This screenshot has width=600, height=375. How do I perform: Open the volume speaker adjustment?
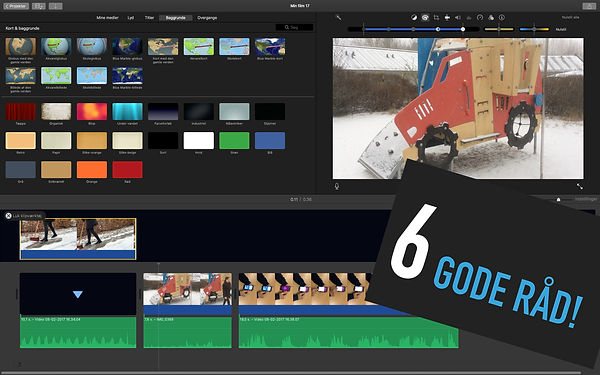click(458, 18)
